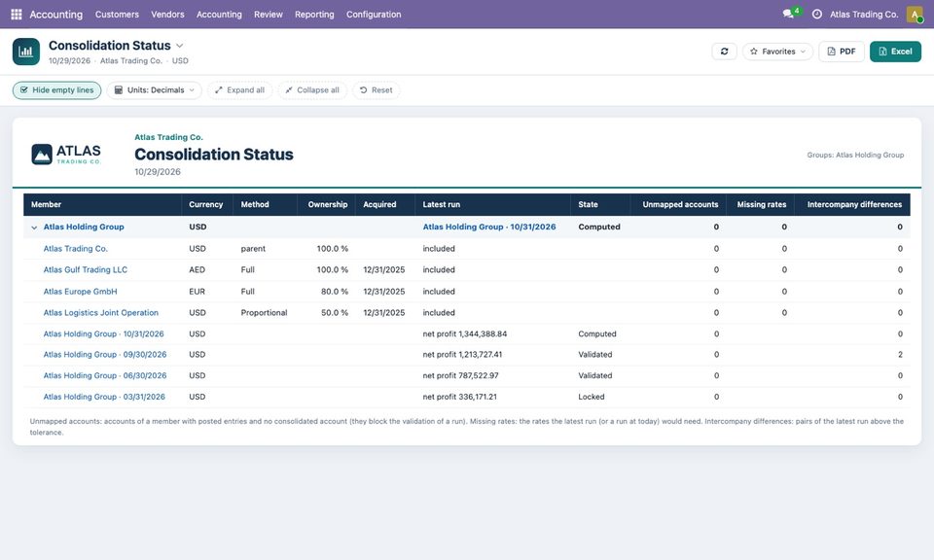This screenshot has height=560, width=934.
Task: Open the Atlas Gulf Trading LLC link
Action: tap(86, 269)
